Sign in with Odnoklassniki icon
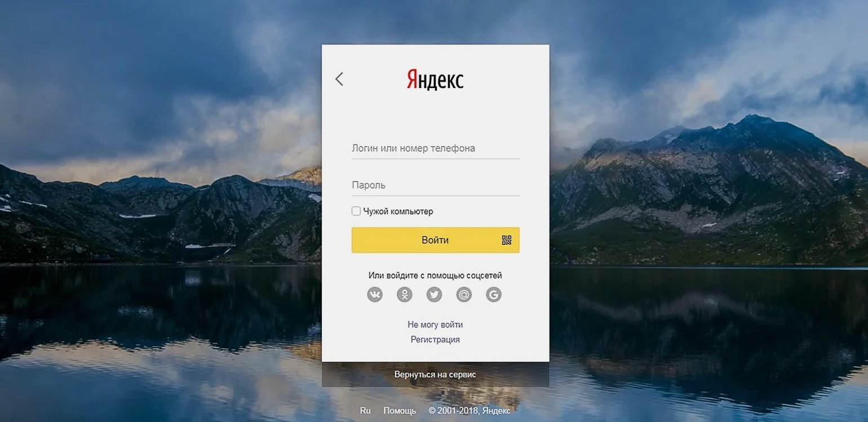This screenshot has width=868, height=422. coord(405,294)
